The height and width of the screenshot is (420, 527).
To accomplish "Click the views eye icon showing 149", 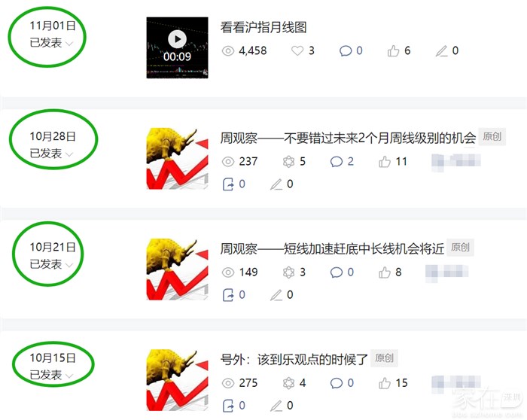I will [x=228, y=272].
